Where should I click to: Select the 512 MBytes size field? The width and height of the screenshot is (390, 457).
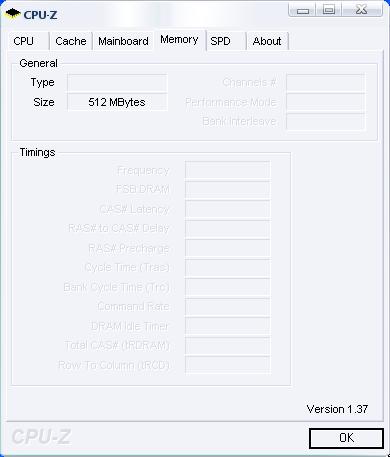pyautogui.click(x=117, y=102)
